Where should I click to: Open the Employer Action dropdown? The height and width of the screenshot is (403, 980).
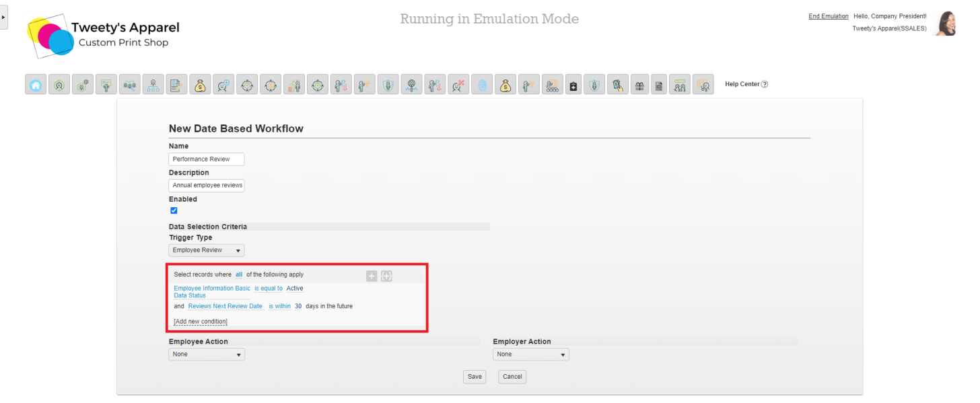pyautogui.click(x=531, y=354)
